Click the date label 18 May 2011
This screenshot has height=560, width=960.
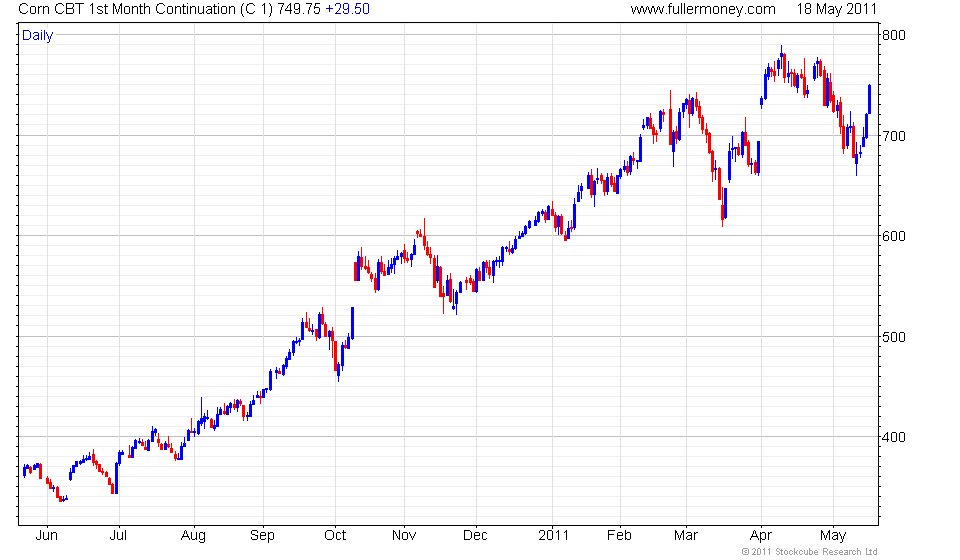pos(836,9)
